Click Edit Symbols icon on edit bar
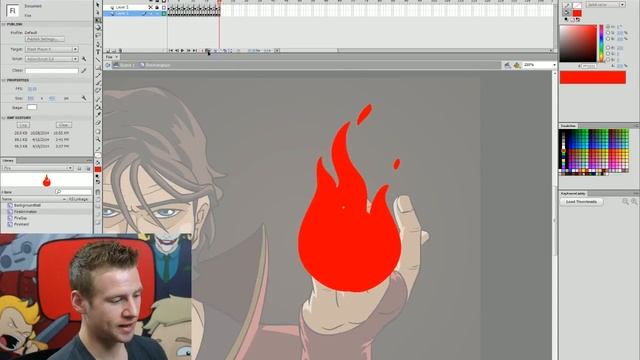This screenshot has width=640, height=360. pyautogui.click(x=517, y=65)
